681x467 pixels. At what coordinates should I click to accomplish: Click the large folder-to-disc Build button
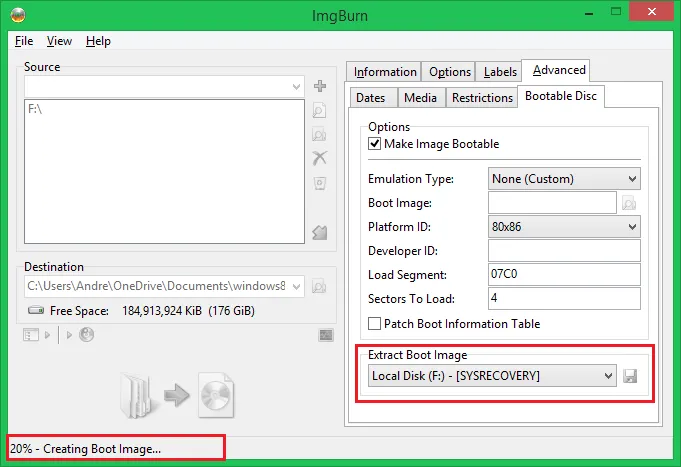(x=177, y=395)
